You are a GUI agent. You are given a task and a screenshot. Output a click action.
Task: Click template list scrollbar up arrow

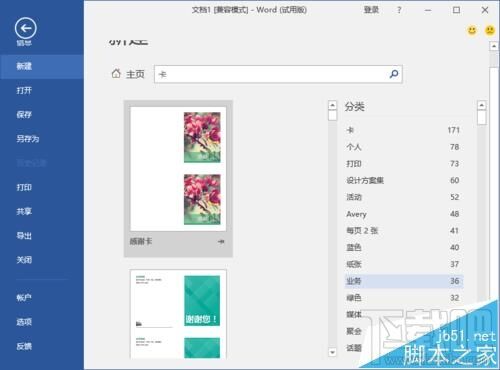[x=332, y=105]
